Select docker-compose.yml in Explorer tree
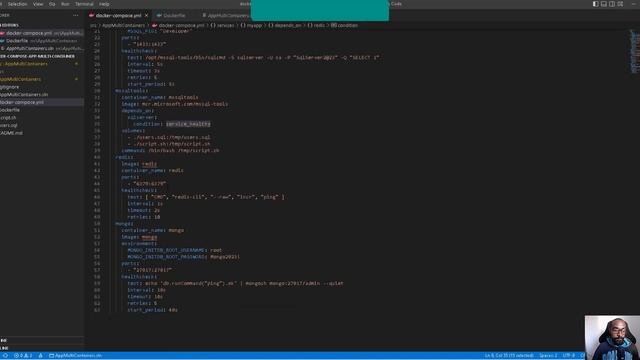 [42, 102]
